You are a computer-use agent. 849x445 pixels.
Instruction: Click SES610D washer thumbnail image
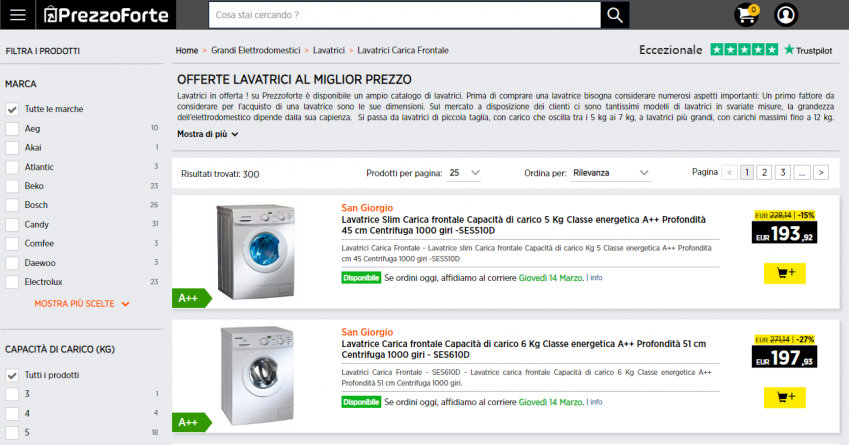point(258,375)
